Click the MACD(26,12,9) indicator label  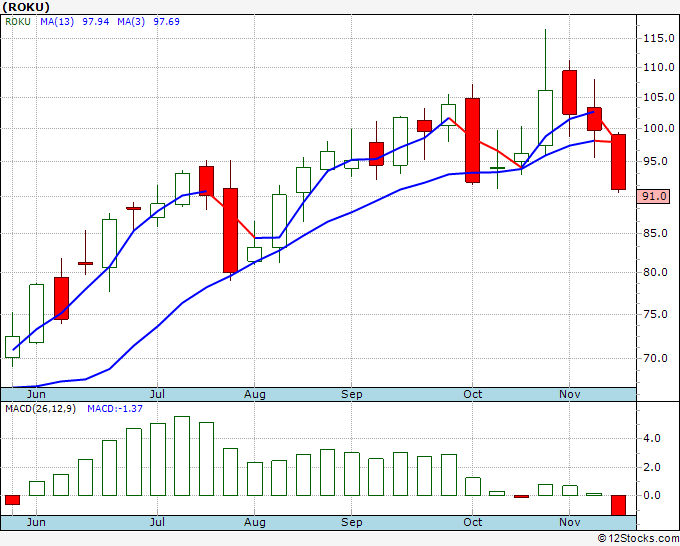click(40, 409)
